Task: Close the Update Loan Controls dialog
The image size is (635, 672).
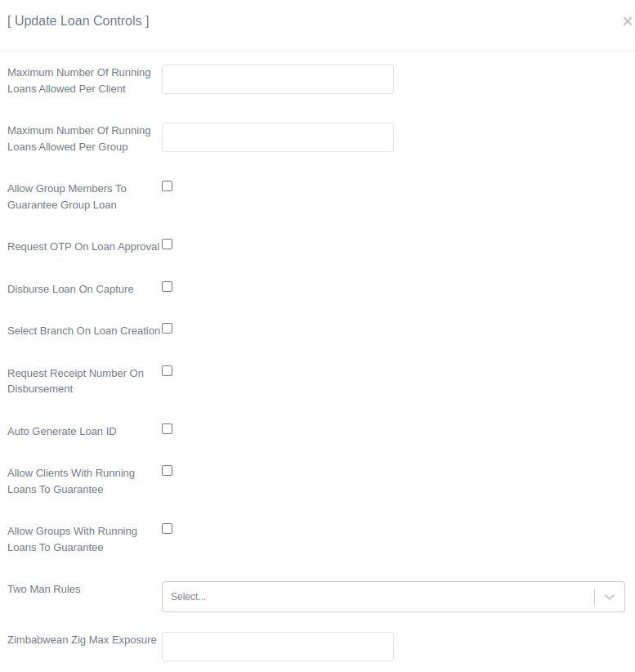Action: (627, 21)
